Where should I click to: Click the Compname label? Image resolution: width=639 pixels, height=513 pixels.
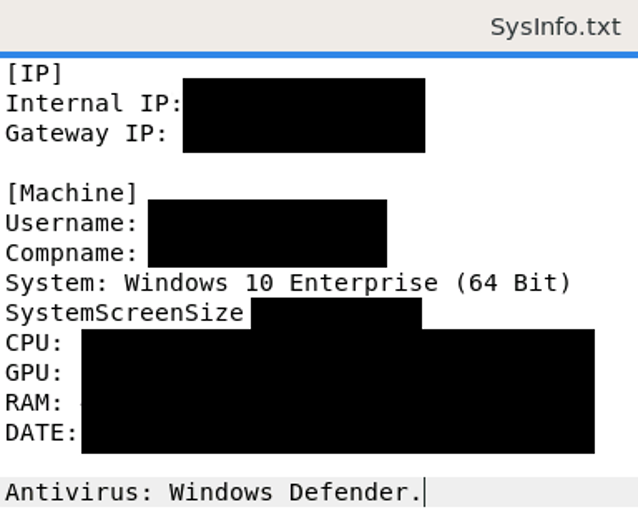pos(71,253)
